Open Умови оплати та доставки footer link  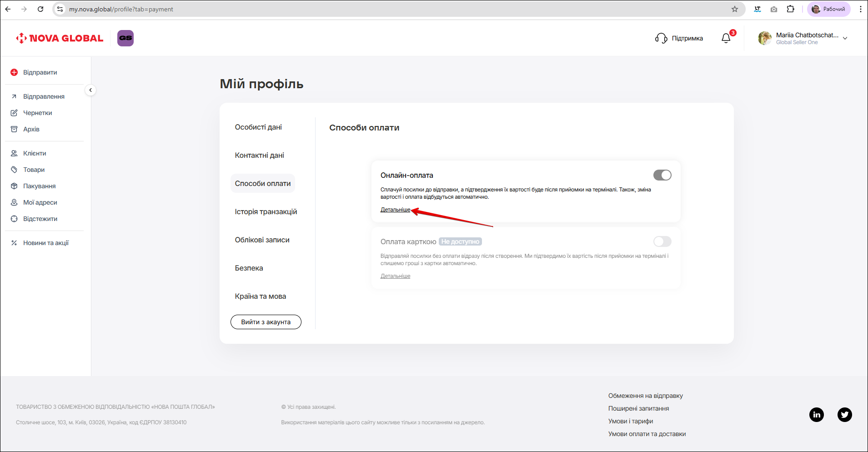[647, 434]
